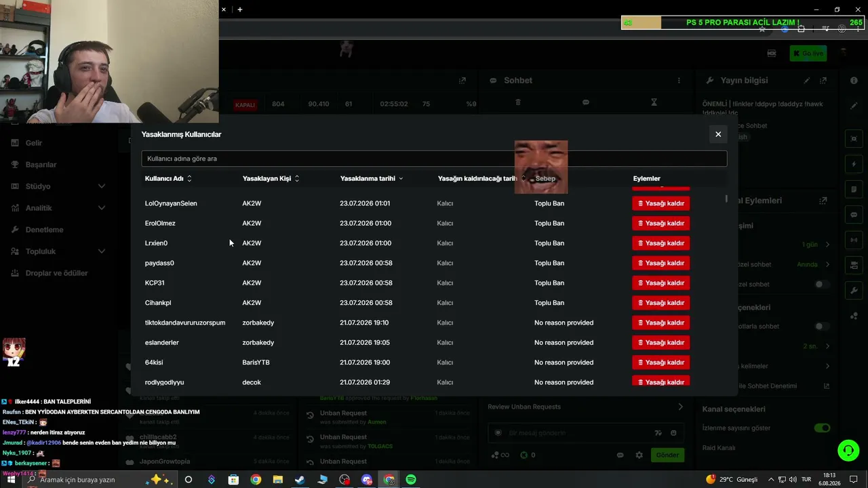Pop out the Yayın bilgisi panel
Image resolution: width=868 pixels, height=488 pixels.
823,80
